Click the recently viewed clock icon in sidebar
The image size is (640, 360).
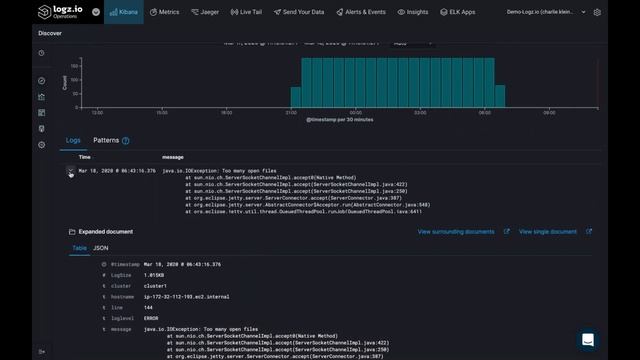click(42, 53)
